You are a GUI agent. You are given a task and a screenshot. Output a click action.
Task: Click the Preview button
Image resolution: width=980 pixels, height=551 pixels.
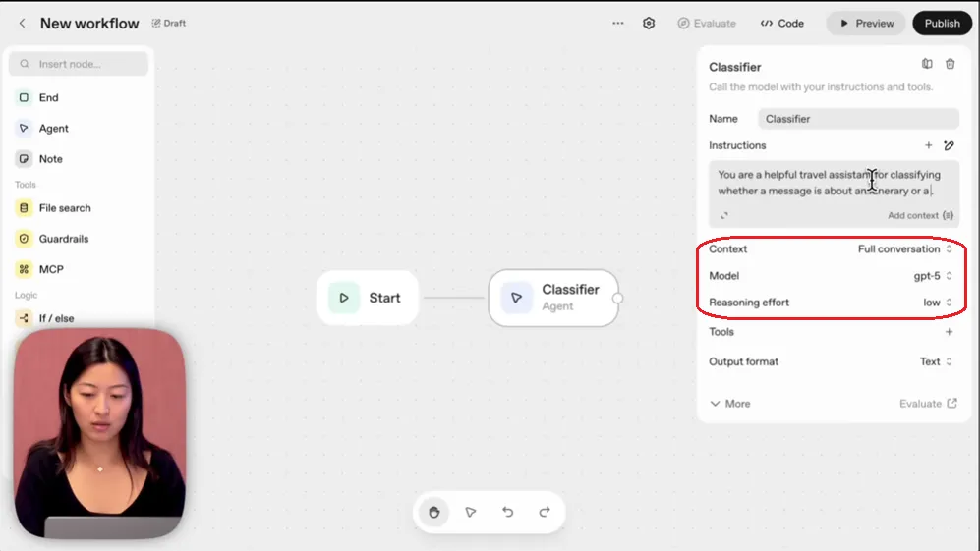(866, 24)
